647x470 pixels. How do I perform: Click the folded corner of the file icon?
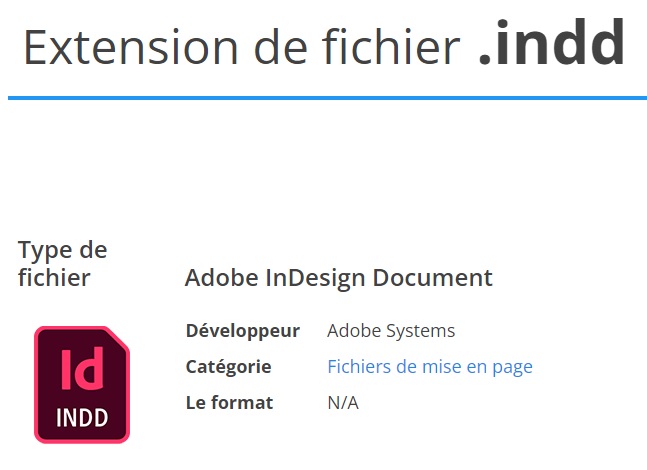pos(119,337)
